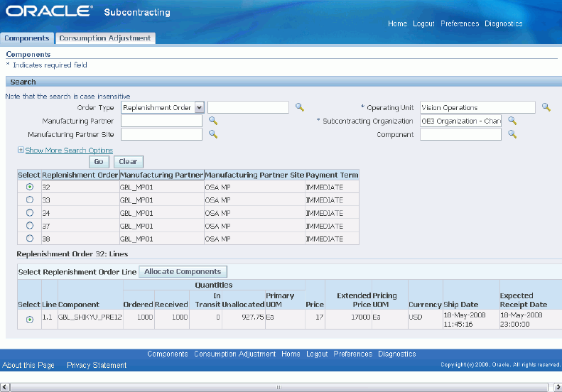Select replenishment order 34 radio button

tap(30, 212)
